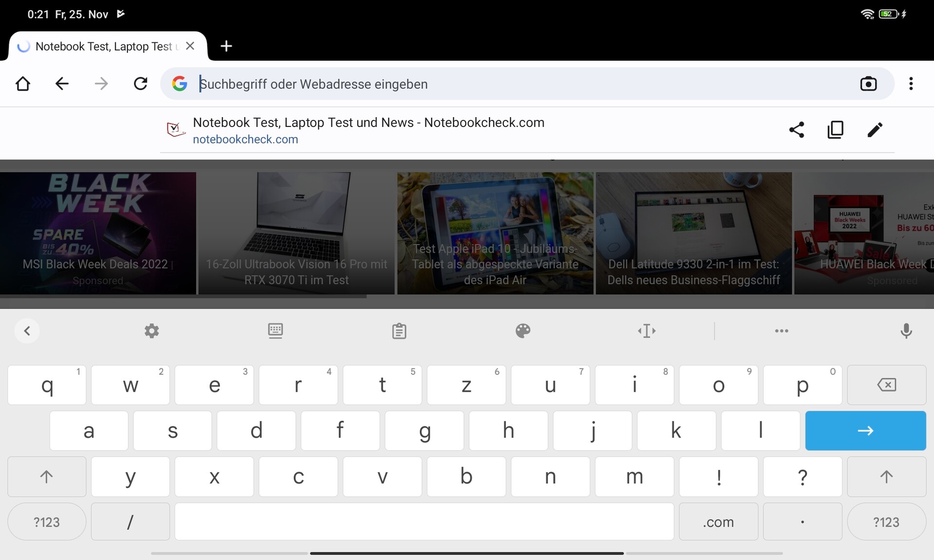The height and width of the screenshot is (560, 934).
Task: Open Chrome three-dot overflow menu
Action: coord(911,84)
